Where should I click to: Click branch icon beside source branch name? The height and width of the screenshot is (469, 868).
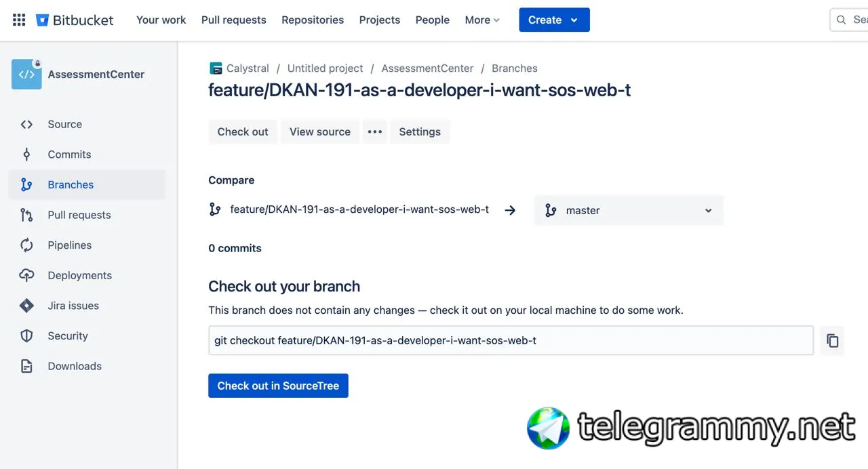(215, 209)
